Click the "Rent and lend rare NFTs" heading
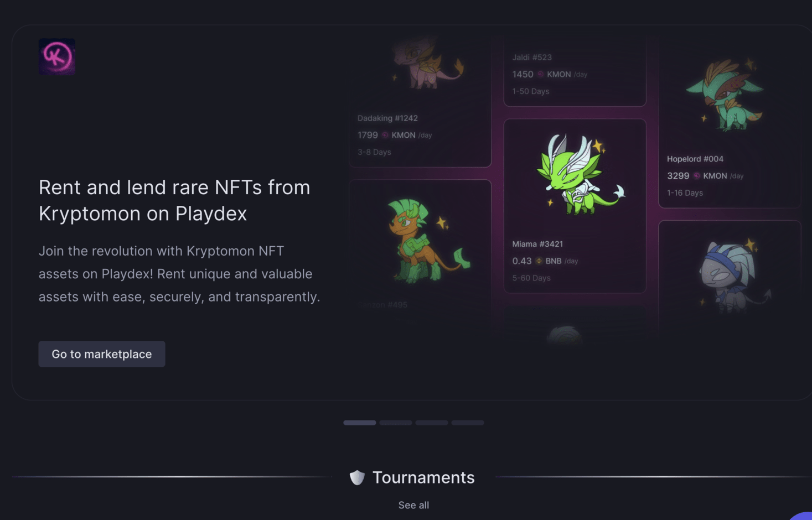 (x=174, y=200)
